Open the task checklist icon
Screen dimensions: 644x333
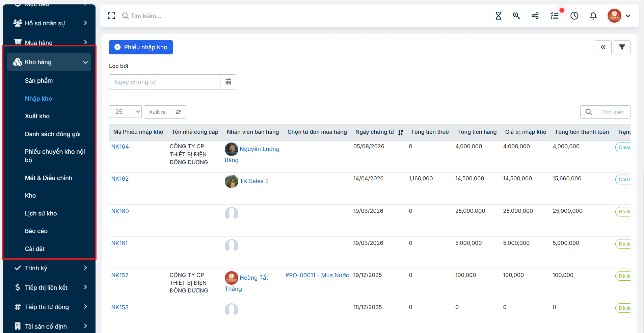click(555, 16)
